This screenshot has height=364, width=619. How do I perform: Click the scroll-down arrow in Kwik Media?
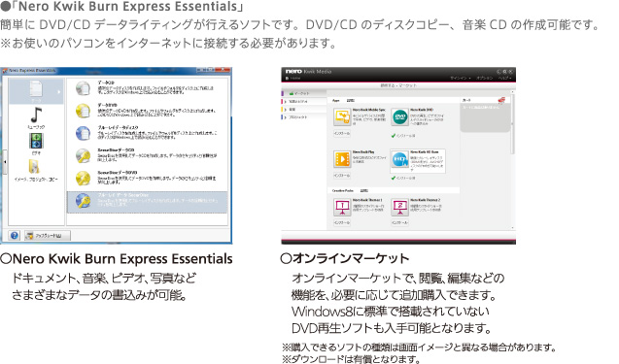click(513, 227)
